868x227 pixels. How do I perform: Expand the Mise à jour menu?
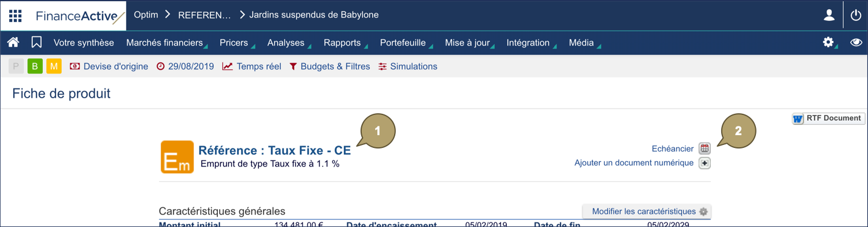[x=469, y=43]
